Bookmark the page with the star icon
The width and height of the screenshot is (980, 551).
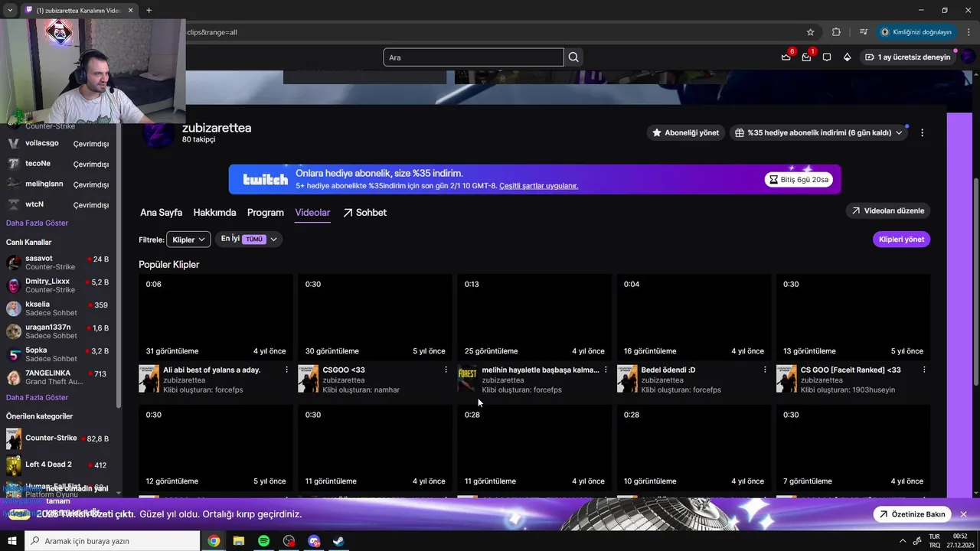pyautogui.click(x=810, y=32)
